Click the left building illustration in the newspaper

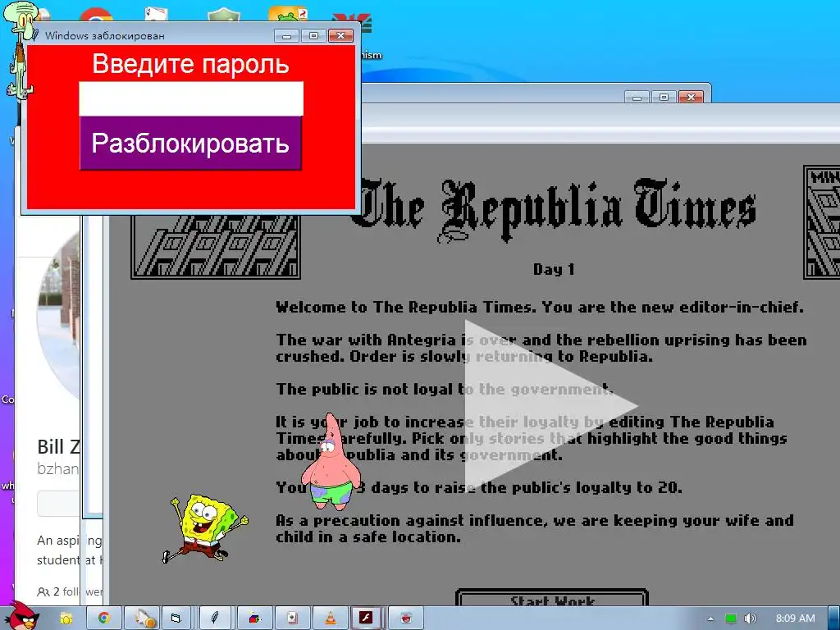click(x=216, y=248)
